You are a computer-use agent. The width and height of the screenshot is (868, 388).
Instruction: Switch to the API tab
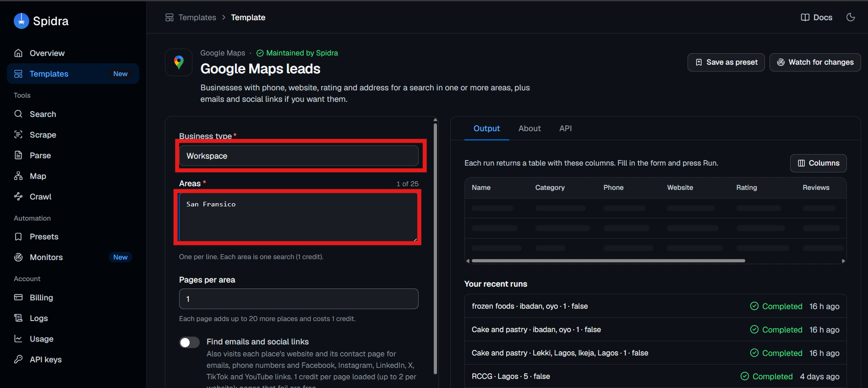[x=566, y=129]
